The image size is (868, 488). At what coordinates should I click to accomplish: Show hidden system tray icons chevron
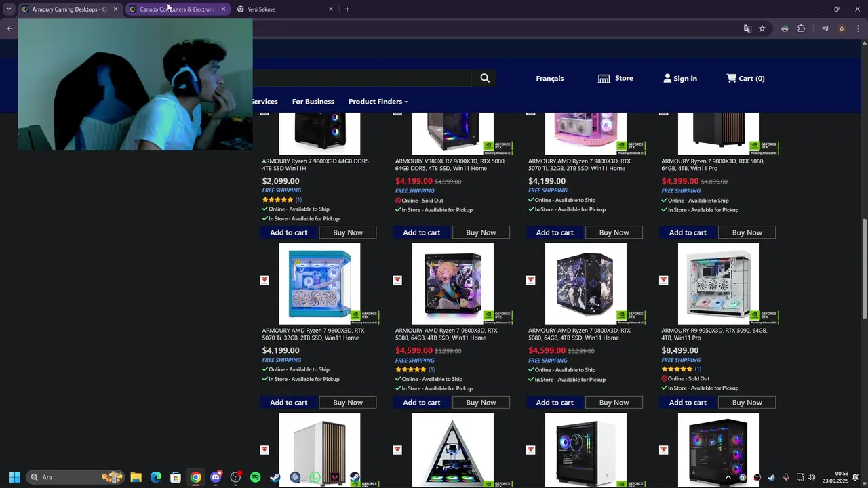pyautogui.click(x=728, y=477)
